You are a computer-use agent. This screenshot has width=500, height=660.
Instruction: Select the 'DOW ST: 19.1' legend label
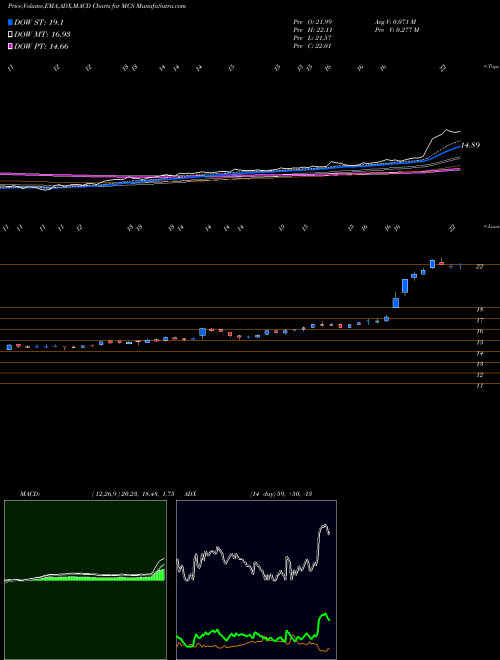(39, 22)
